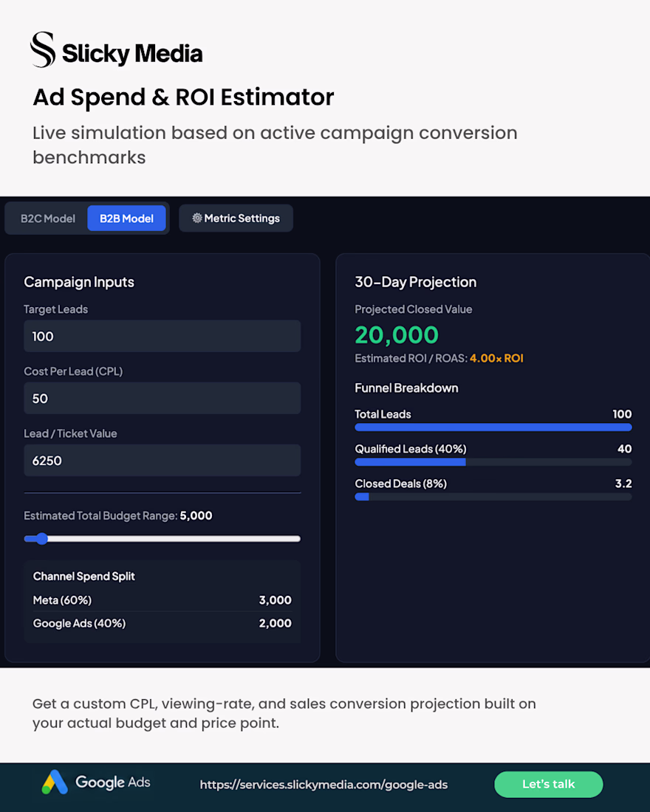
Task: Click the Slicky Media S logo
Action: point(43,49)
